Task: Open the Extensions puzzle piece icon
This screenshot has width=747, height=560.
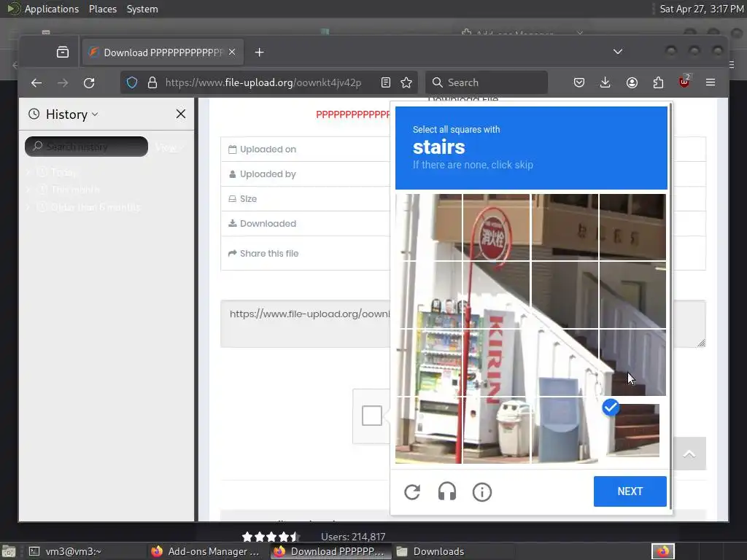Action: 659,82
